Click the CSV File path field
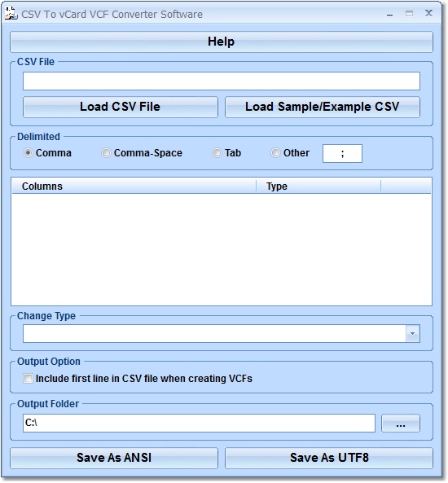Screen dimensions: 448x483 pyautogui.click(x=222, y=81)
